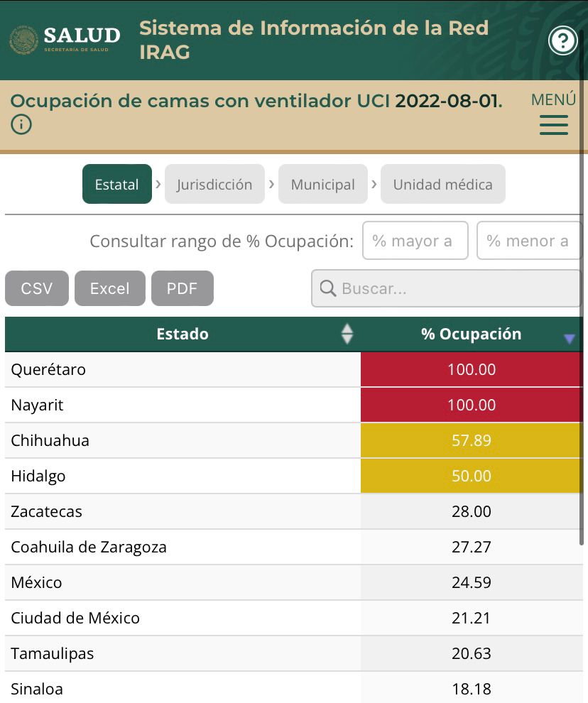Focus the '% menor a' field
Viewport: 588px width, 703px height.
point(529,240)
